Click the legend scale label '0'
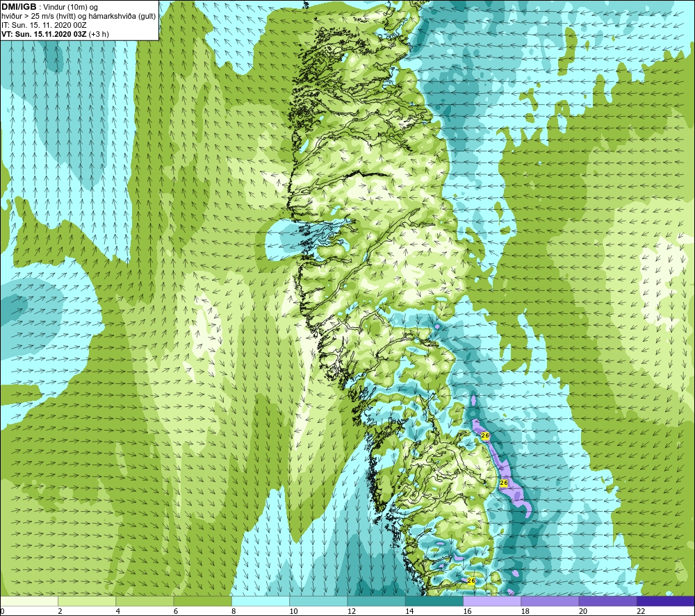This screenshot has height=616, width=695. coord(2,611)
